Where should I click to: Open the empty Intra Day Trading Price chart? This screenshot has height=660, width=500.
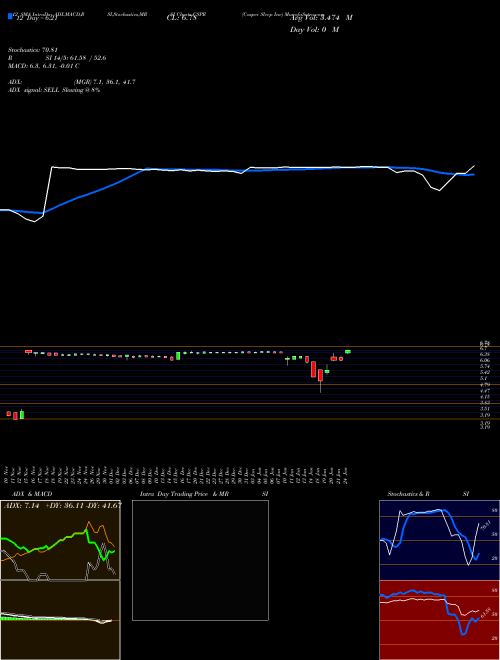[200, 560]
